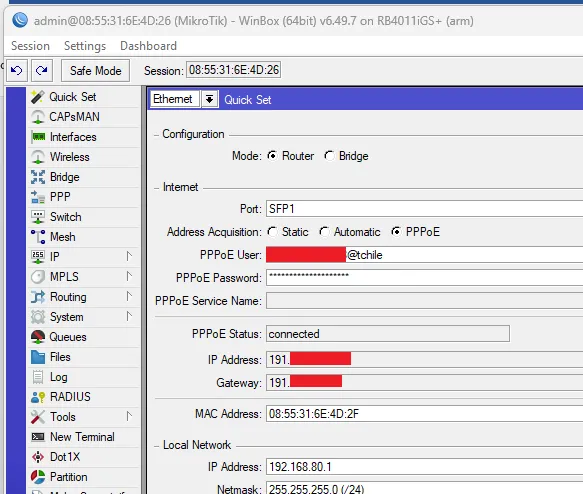Image resolution: width=583 pixels, height=494 pixels.
Task: Click the IP 255 icon
Action: [38, 256]
